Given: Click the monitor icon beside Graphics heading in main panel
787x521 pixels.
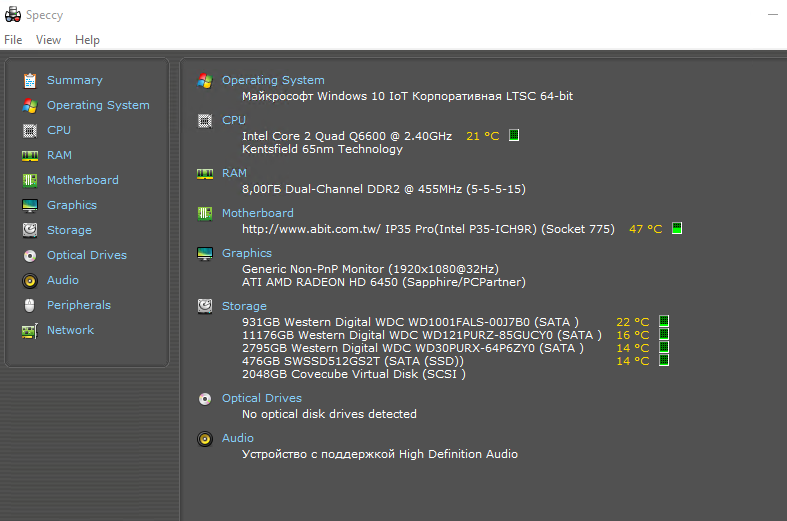Looking at the screenshot, I should coord(205,253).
